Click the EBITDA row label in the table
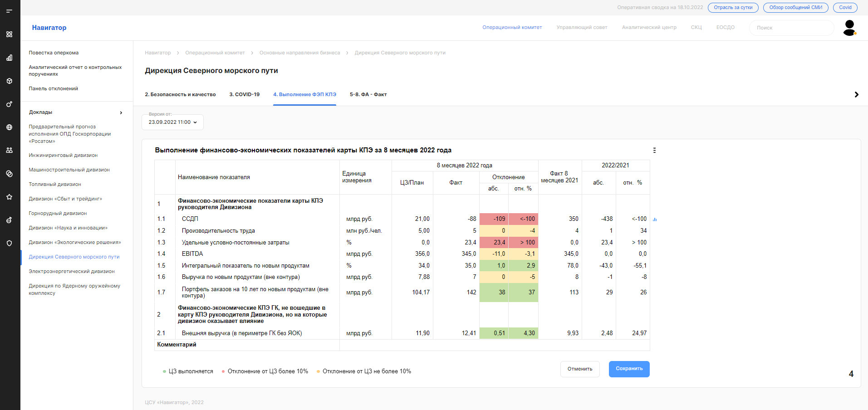 pyautogui.click(x=192, y=254)
